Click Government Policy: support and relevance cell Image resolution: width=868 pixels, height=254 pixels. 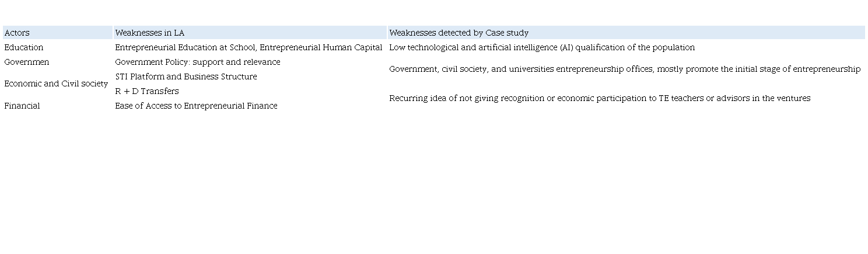tap(197, 62)
